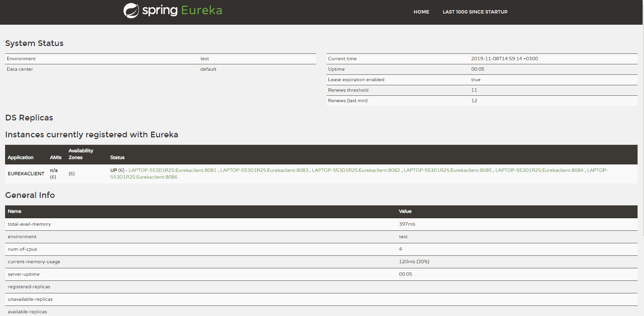Open Eurekaclient:8086 instance link
Image resolution: width=644 pixels, height=316 pixels.
pos(144,177)
